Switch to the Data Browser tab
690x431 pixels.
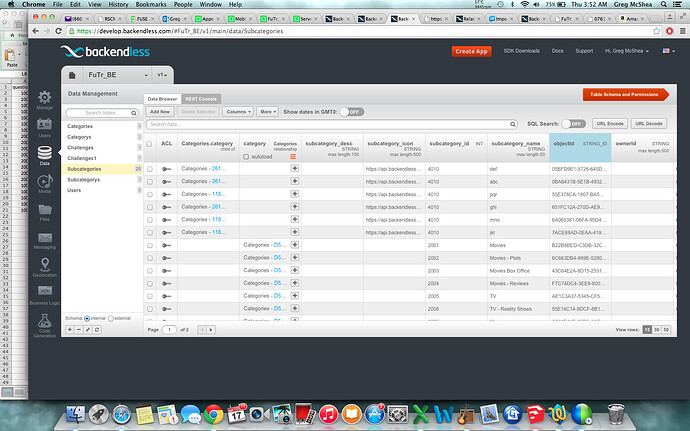click(162, 99)
